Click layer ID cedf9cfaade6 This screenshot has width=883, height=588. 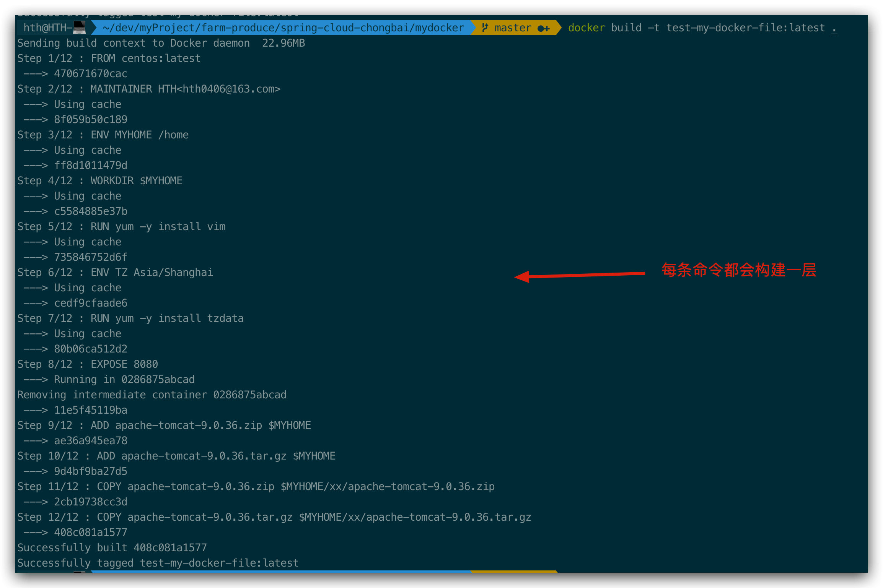91,303
